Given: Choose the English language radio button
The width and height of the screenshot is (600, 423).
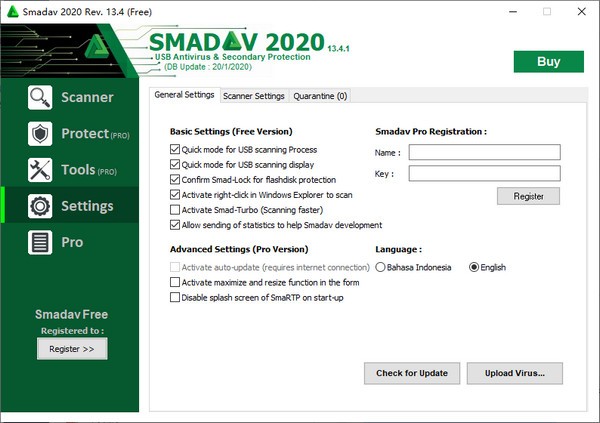Looking at the screenshot, I should 474,268.
